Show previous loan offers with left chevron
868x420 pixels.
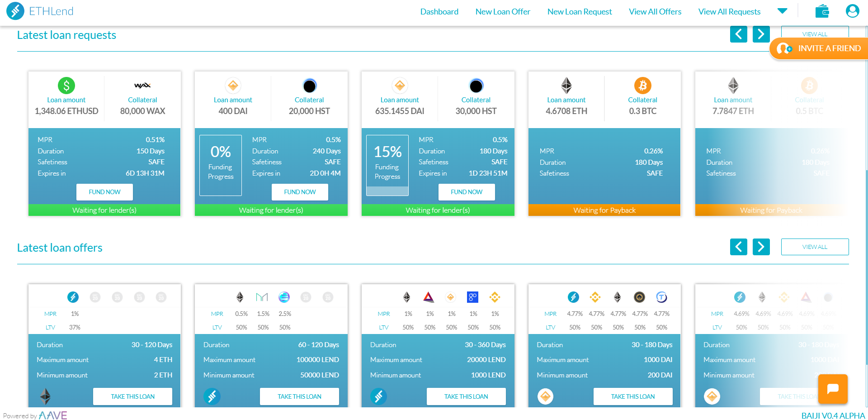point(738,247)
